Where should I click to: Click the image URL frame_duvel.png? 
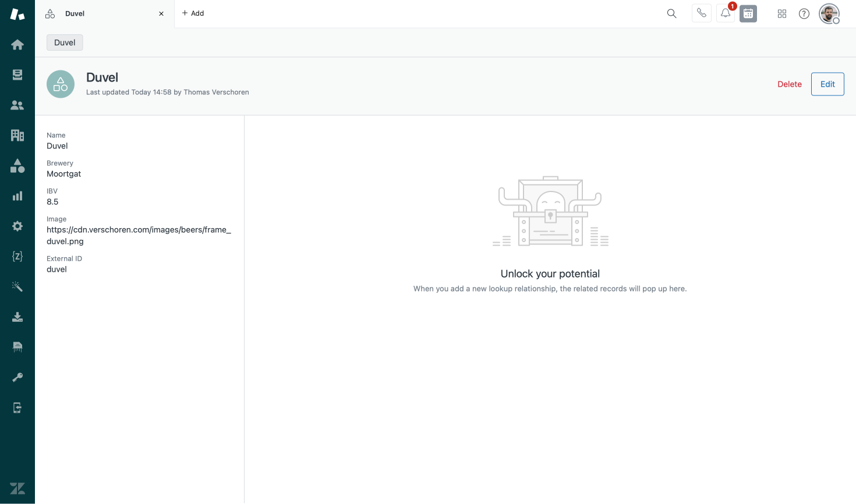coord(139,236)
